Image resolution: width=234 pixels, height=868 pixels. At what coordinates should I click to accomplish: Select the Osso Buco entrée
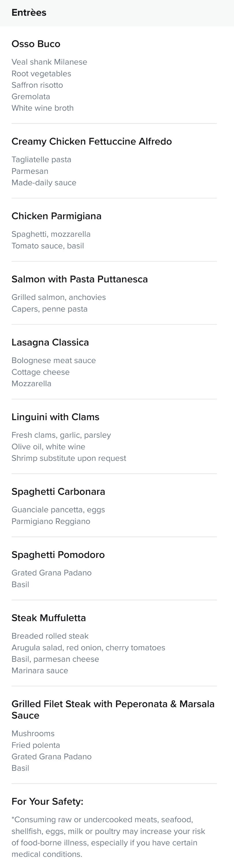pos(36,44)
